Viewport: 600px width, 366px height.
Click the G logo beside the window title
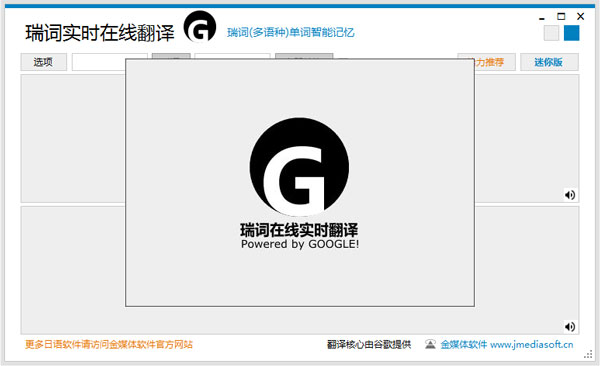coord(200,27)
